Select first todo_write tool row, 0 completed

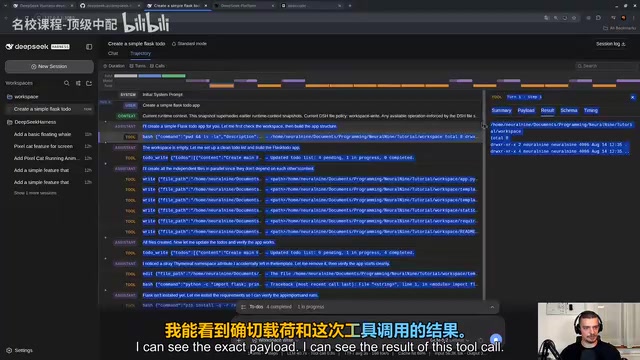[x=290, y=158]
